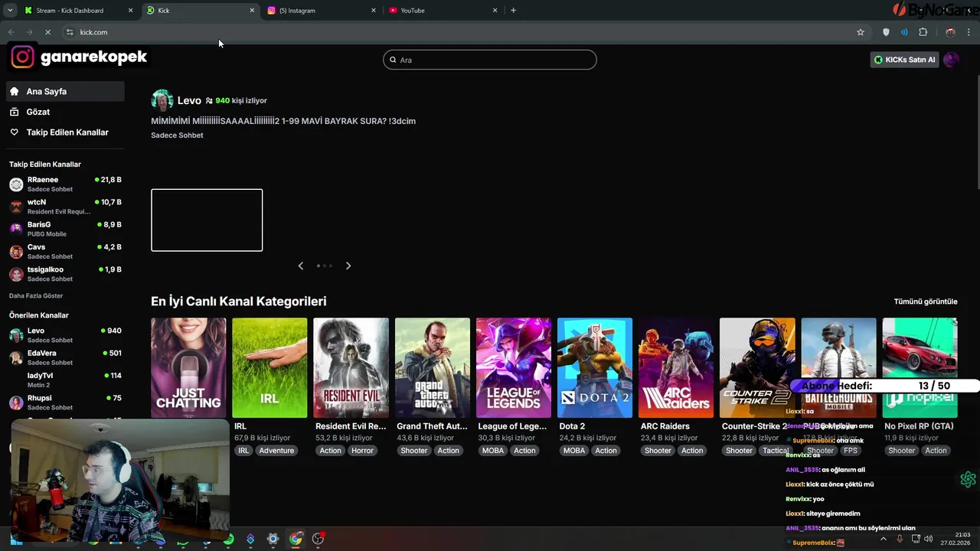Open BarisG PUBG Mobile channel row

tap(66, 229)
